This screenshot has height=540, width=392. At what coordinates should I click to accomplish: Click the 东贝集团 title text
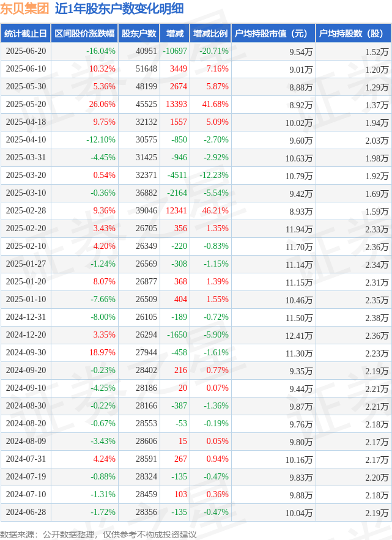pyautogui.click(x=24, y=9)
